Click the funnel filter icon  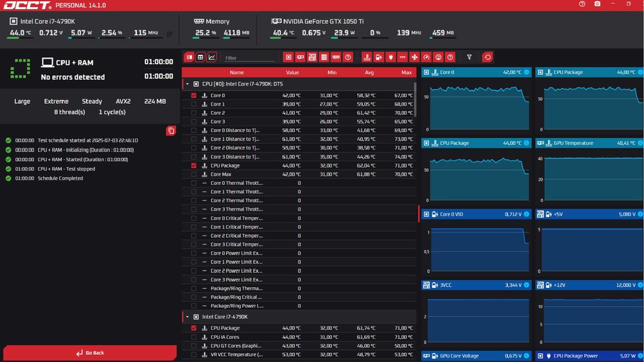coord(469,57)
